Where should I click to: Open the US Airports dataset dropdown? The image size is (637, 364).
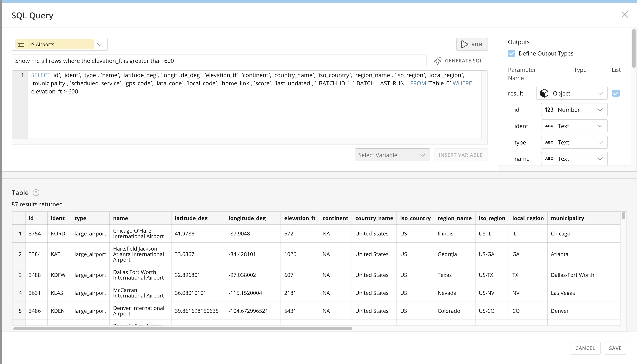click(100, 44)
